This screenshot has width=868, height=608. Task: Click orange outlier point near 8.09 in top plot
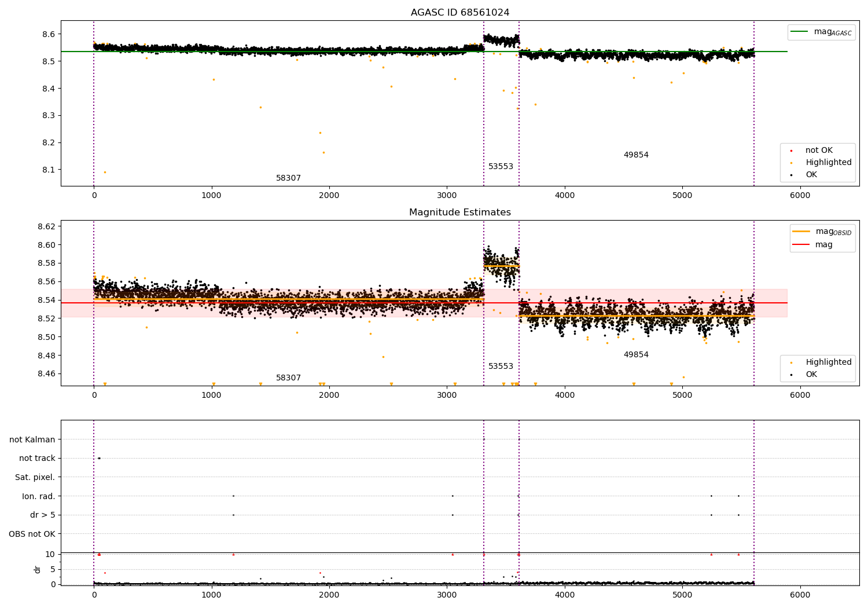(105, 172)
